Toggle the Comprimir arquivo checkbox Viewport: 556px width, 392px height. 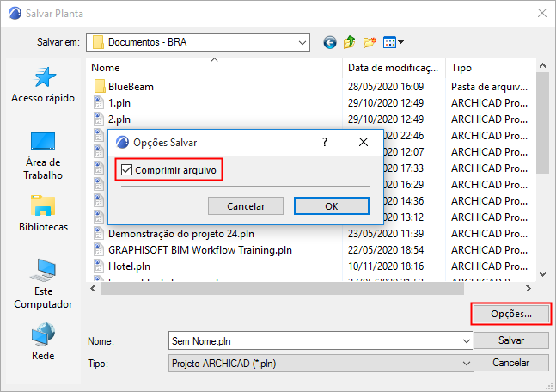coord(126,170)
